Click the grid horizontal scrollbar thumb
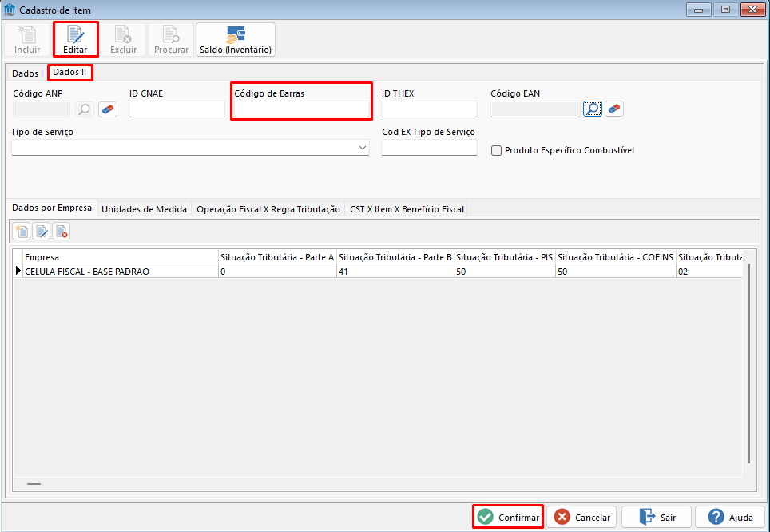 (x=34, y=484)
